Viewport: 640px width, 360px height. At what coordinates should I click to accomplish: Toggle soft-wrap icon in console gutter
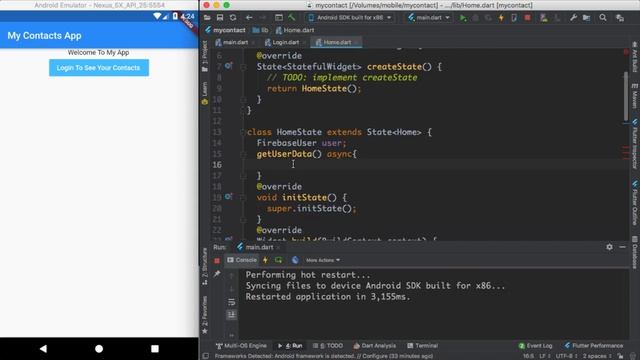pyautogui.click(x=231, y=302)
